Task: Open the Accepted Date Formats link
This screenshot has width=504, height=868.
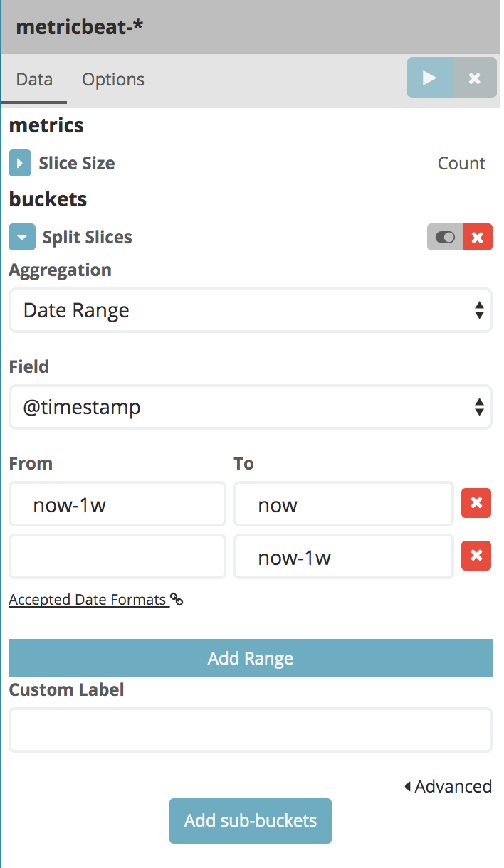Action: (x=87, y=600)
